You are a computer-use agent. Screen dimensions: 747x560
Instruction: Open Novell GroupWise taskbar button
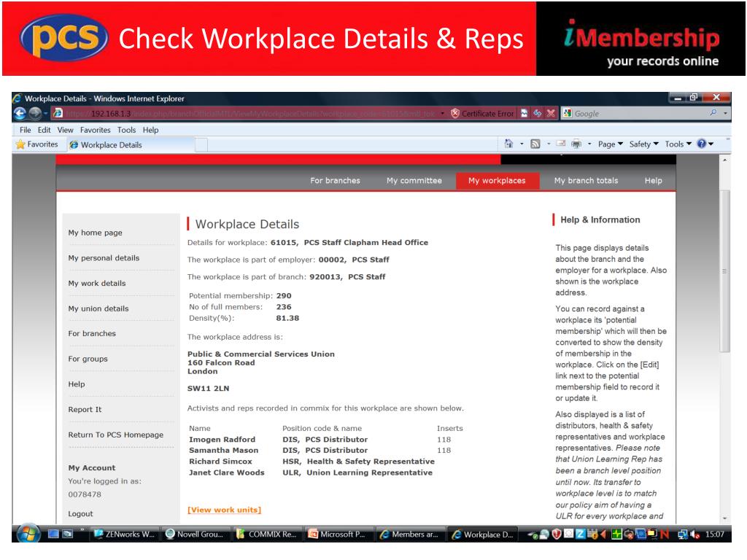(x=195, y=534)
